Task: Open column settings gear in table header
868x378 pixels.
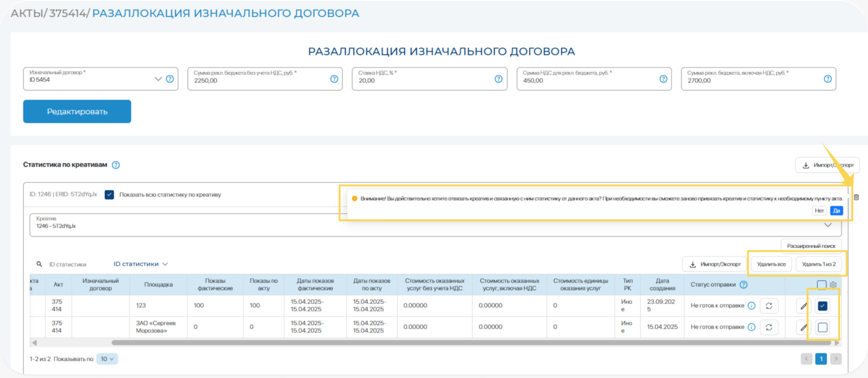Action: point(833,284)
